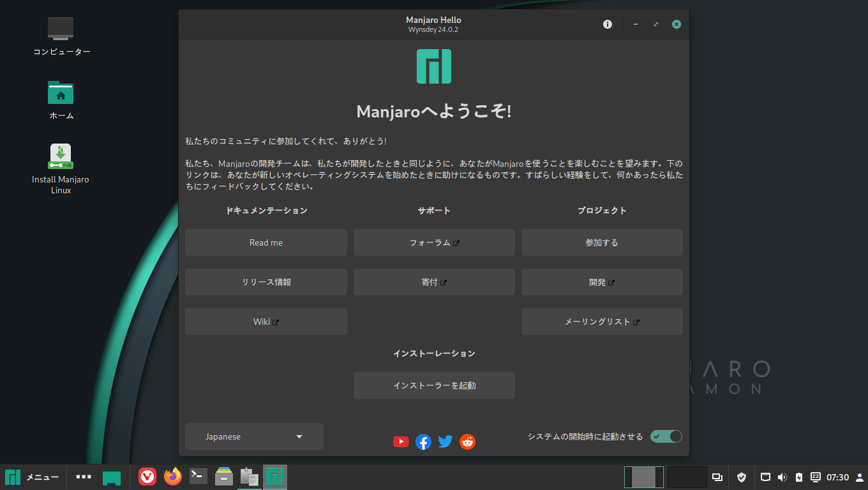
Task: Click the プロジェクト heading
Action: 602,211
